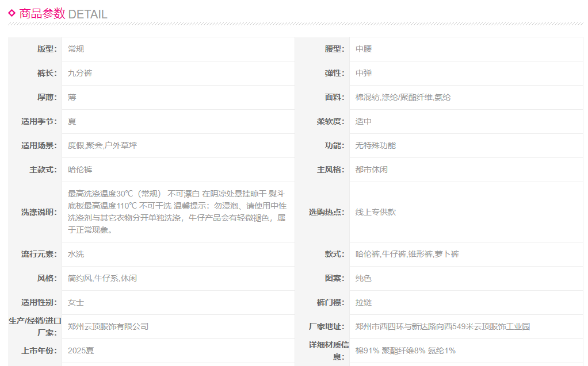Click the 无特殊功能 function value

[376, 145]
